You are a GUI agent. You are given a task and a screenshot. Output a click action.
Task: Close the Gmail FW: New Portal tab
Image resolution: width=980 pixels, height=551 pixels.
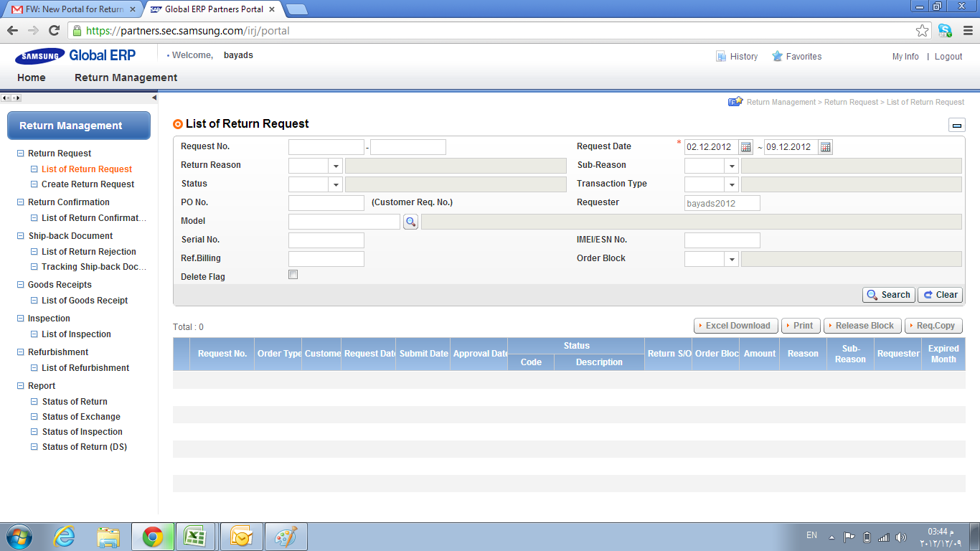pos(133,9)
